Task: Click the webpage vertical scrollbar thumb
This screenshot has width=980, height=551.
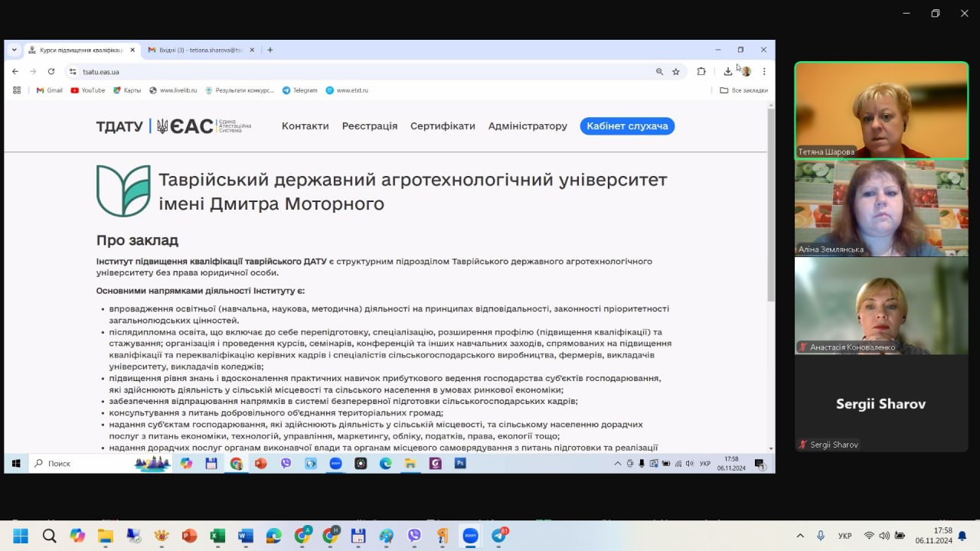Action: tap(771, 204)
